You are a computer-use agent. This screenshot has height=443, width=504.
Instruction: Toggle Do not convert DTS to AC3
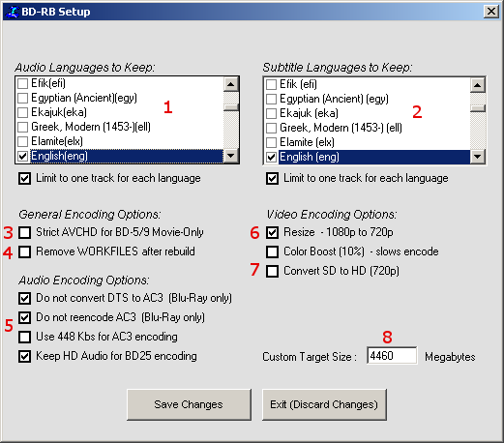(25, 298)
